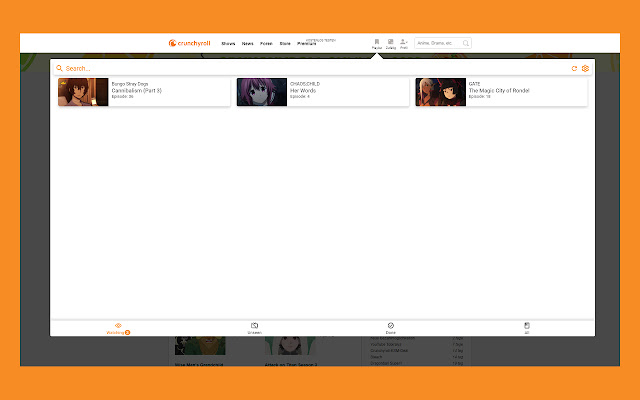This screenshot has height=400, width=640.
Task: Open the Store menu item
Action: pyautogui.click(x=285, y=43)
